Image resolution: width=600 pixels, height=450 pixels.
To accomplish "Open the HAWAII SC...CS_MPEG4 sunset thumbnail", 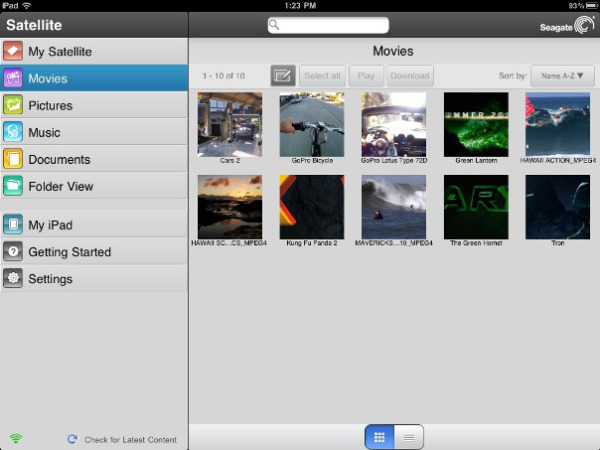I will (x=230, y=207).
